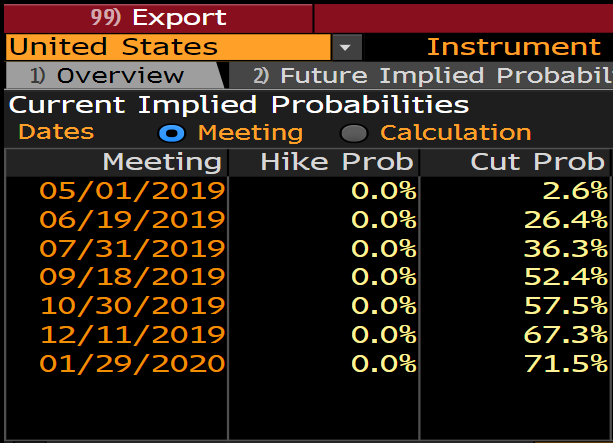Select the 05/01/2019 meeting row
The image size is (613, 443).
pyautogui.click(x=132, y=190)
